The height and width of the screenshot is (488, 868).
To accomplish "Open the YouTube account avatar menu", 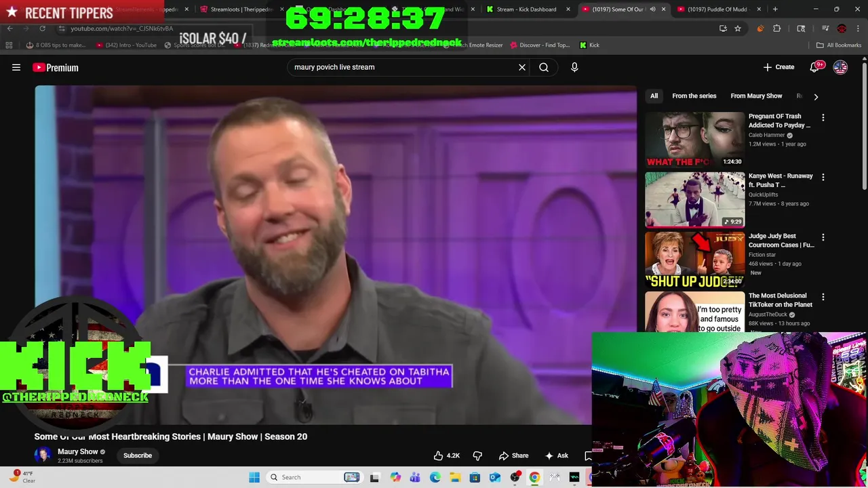I will point(840,67).
